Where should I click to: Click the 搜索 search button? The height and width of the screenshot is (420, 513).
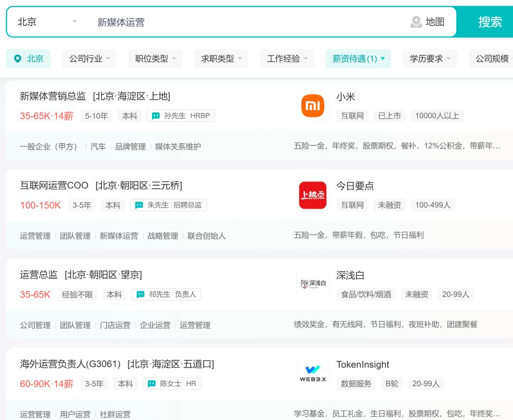pos(490,21)
